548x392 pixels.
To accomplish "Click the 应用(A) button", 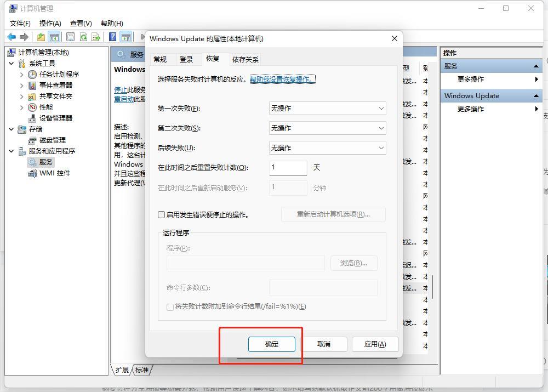I will (375, 344).
